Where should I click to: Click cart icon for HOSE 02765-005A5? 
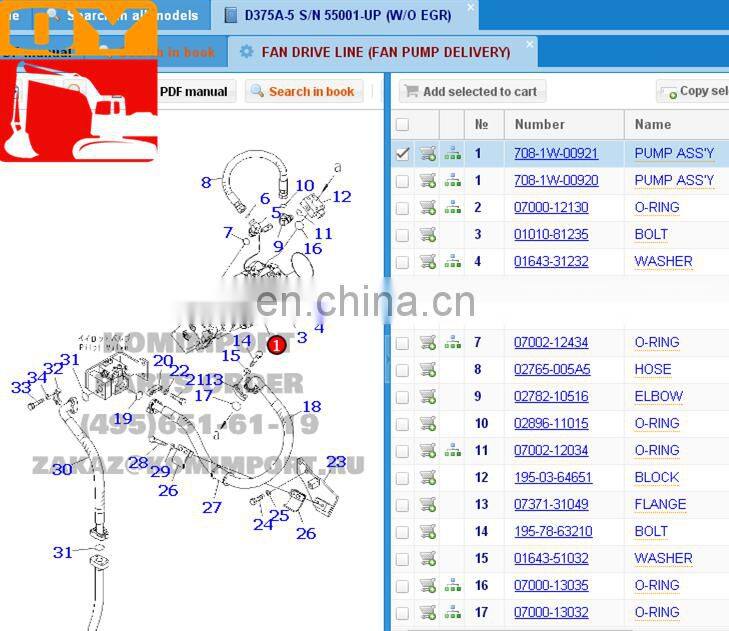[428, 370]
